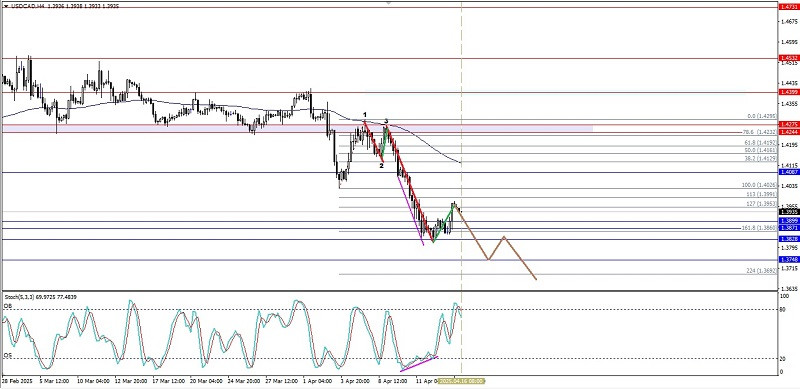Click the OB overbought level label

[x=7, y=306]
